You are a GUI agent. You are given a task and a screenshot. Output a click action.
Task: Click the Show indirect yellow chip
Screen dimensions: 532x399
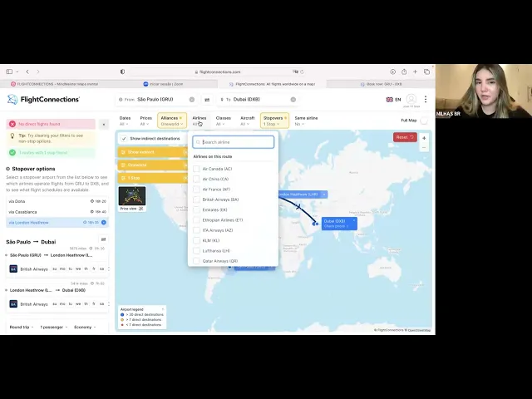[153, 152]
